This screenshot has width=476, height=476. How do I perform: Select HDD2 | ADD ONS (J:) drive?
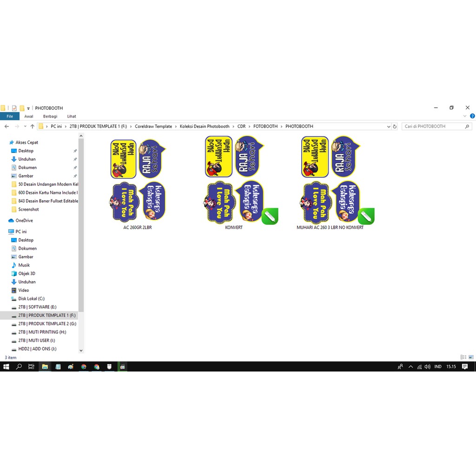[33, 349]
